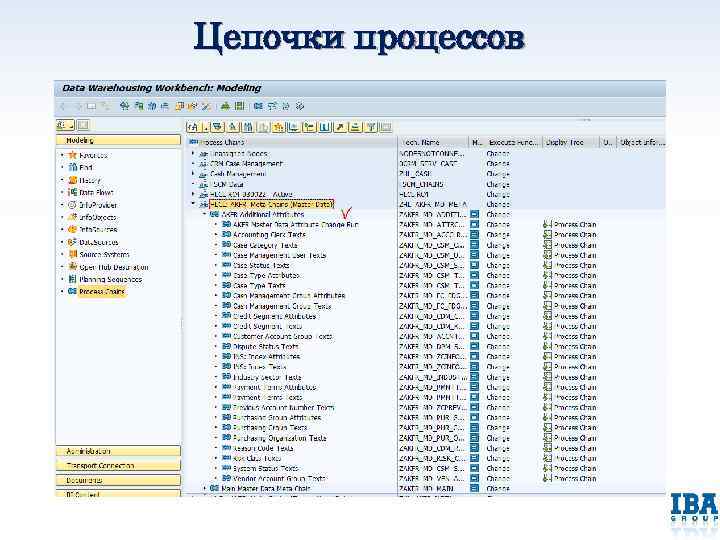The width and height of the screenshot is (720, 540).
Task: Click the Source Systems icon in navigation
Action: pos(72,254)
